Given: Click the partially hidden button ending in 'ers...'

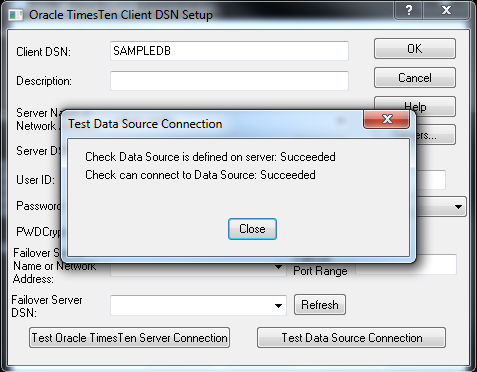Looking at the screenshot, I should coord(435,135).
